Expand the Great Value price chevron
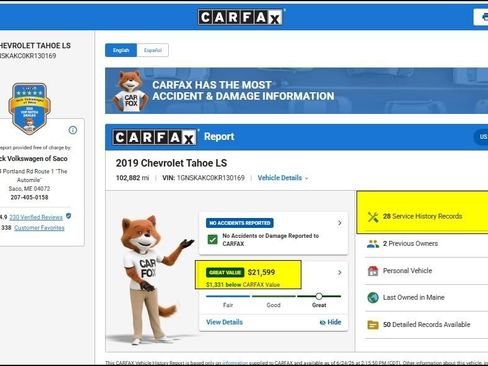The image size is (488, 366). [340, 273]
